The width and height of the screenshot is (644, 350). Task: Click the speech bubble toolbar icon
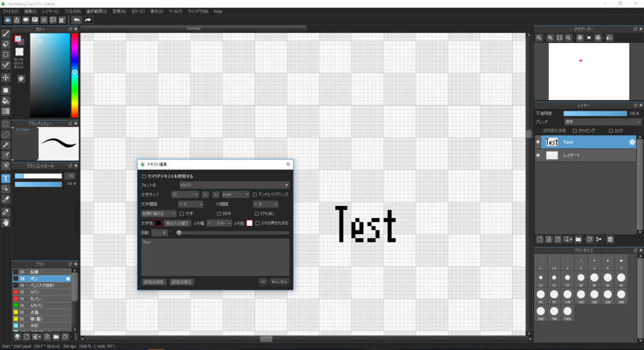(26, 20)
